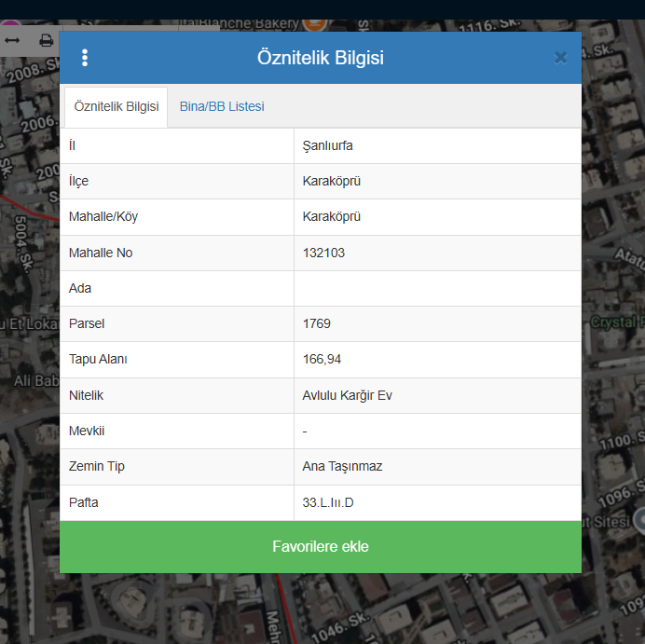The width and height of the screenshot is (645, 644).
Task: Click the Tapu Alanı value 166,94
Action: tap(322, 359)
